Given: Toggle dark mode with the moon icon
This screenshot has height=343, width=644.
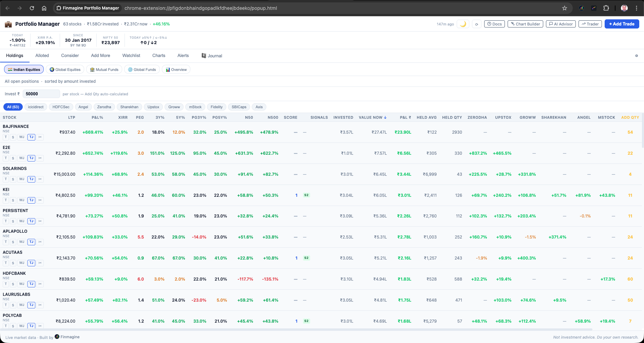Looking at the screenshot, I should [x=463, y=24].
